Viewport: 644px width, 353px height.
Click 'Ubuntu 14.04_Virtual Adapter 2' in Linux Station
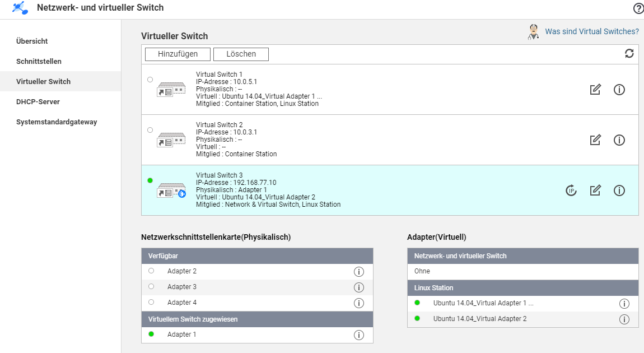(x=480, y=319)
